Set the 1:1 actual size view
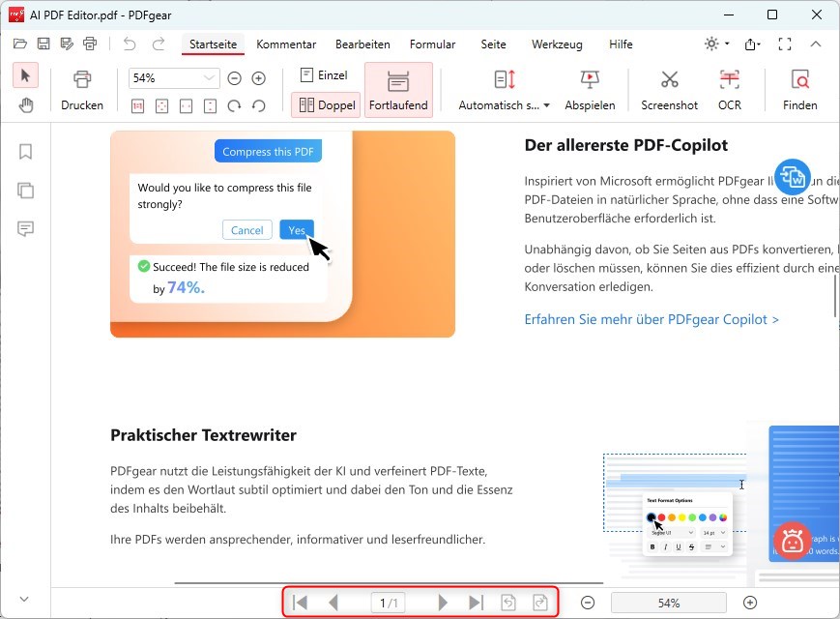Screen dimensions: 840x619 [x=137, y=106]
